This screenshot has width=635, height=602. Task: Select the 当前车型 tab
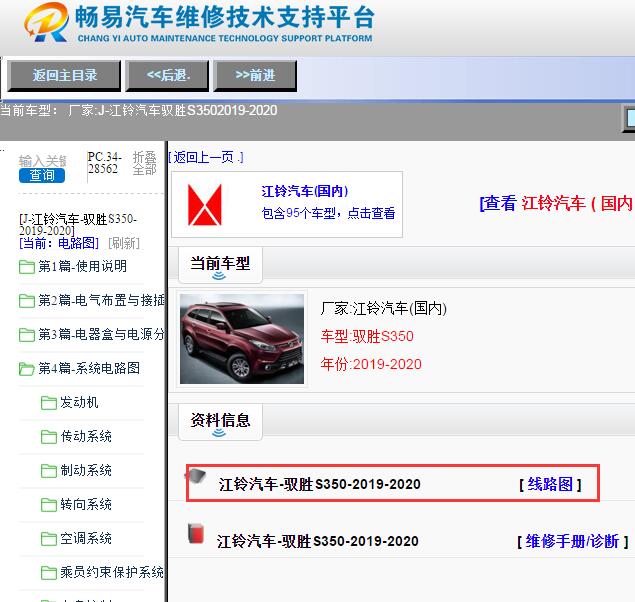[x=220, y=266]
